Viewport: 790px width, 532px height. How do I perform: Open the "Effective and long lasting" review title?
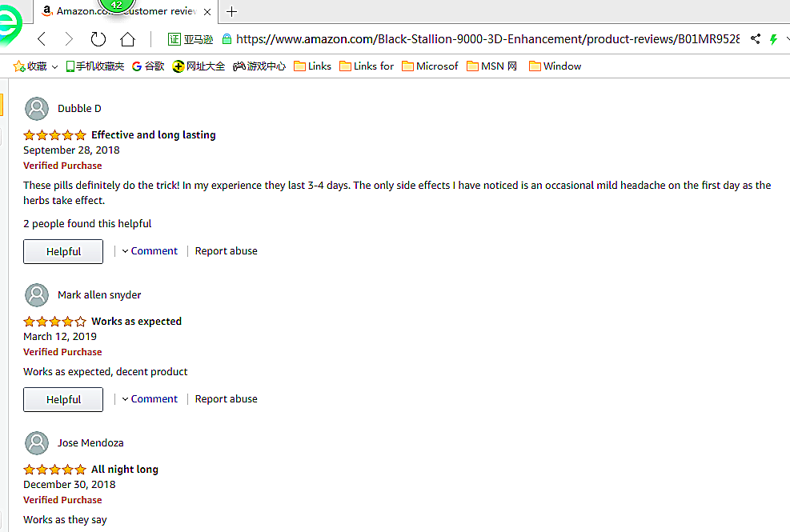pos(153,135)
